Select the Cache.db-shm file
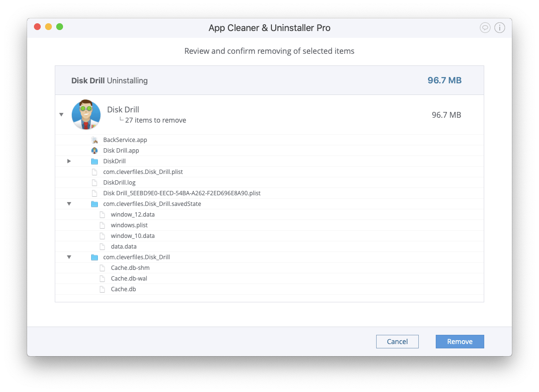Screen dimensions: 539x392 coord(130,267)
